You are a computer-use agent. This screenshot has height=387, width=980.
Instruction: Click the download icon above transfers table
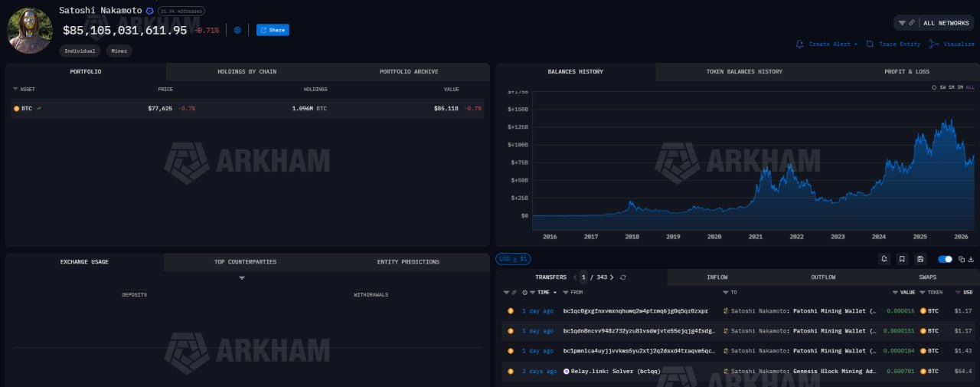click(972, 259)
